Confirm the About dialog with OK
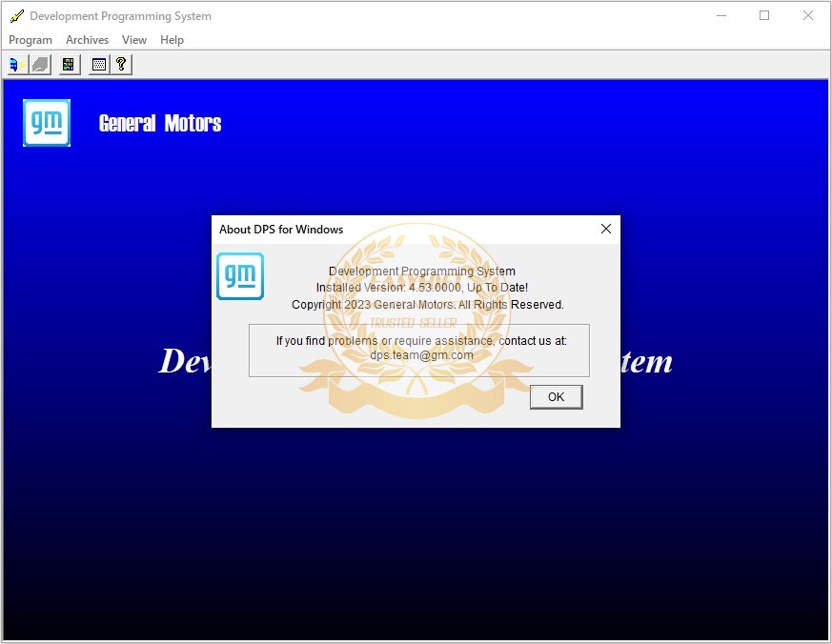The image size is (832, 644). pyautogui.click(x=556, y=397)
